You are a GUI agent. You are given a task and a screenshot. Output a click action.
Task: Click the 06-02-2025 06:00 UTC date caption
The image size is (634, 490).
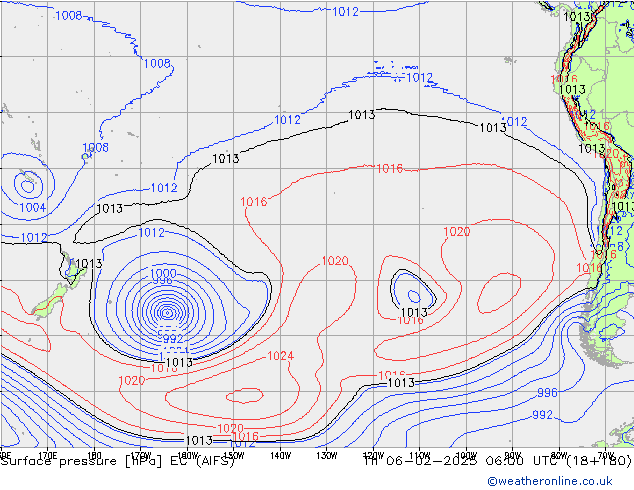coord(498,461)
